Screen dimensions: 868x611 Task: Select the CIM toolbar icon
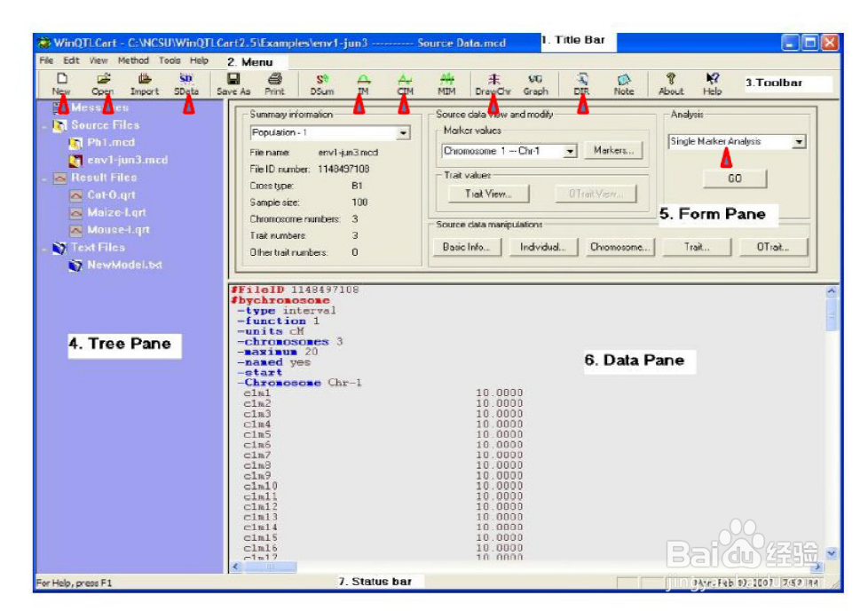pos(406,84)
